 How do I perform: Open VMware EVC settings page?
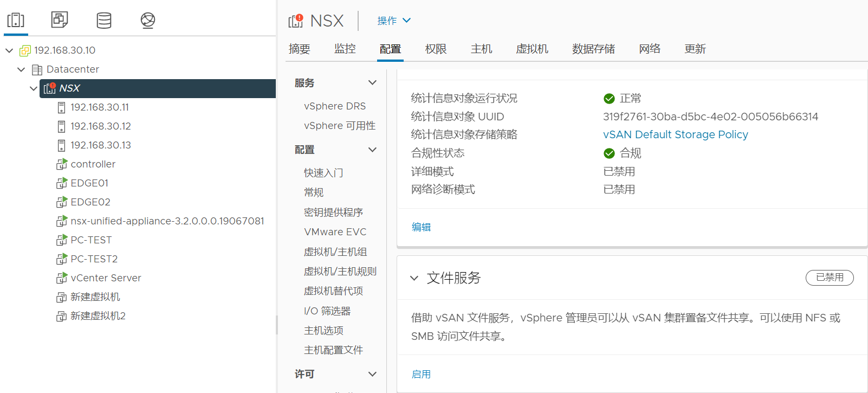click(x=335, y=232)
